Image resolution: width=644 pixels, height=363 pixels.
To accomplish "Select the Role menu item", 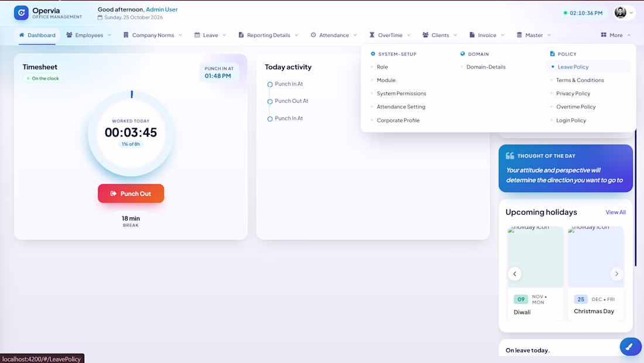I will pyautogui.click(x=382, y=67).
